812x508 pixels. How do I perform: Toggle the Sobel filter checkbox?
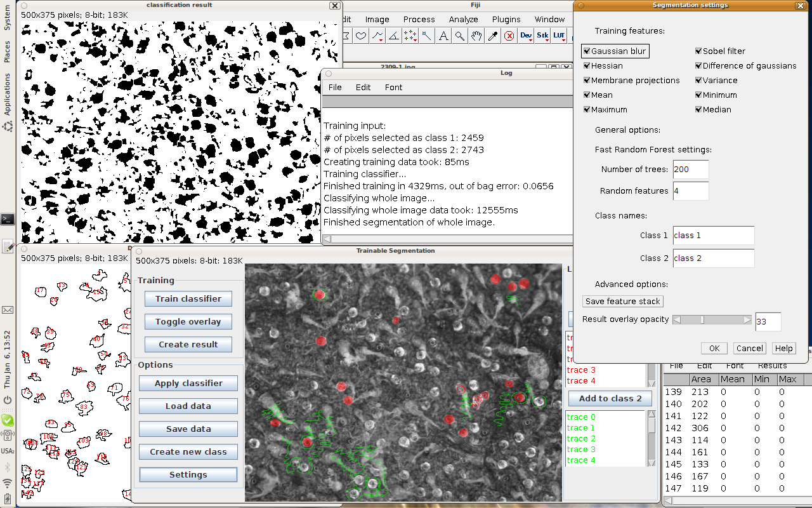[x=698, y=51]
